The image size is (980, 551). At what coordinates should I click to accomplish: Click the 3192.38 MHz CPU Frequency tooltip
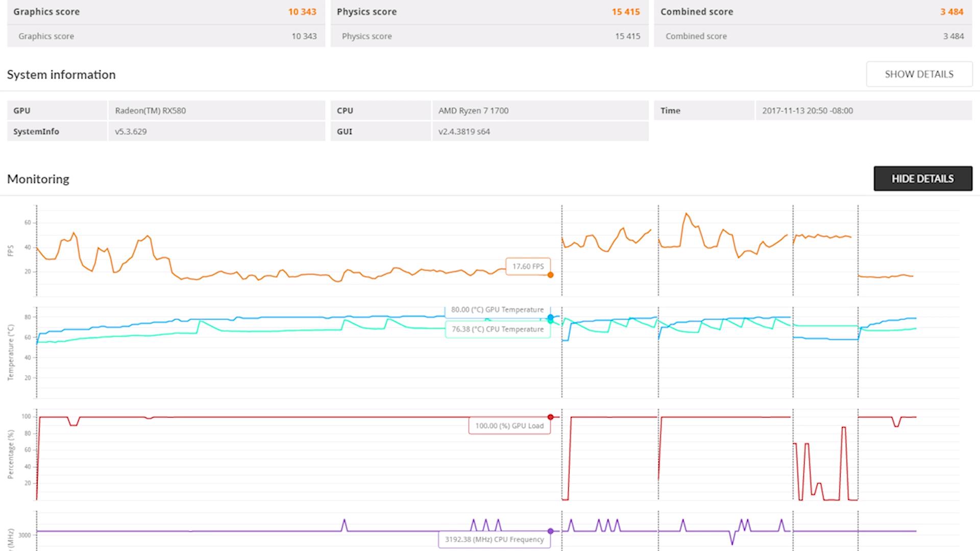coord(494,539)
